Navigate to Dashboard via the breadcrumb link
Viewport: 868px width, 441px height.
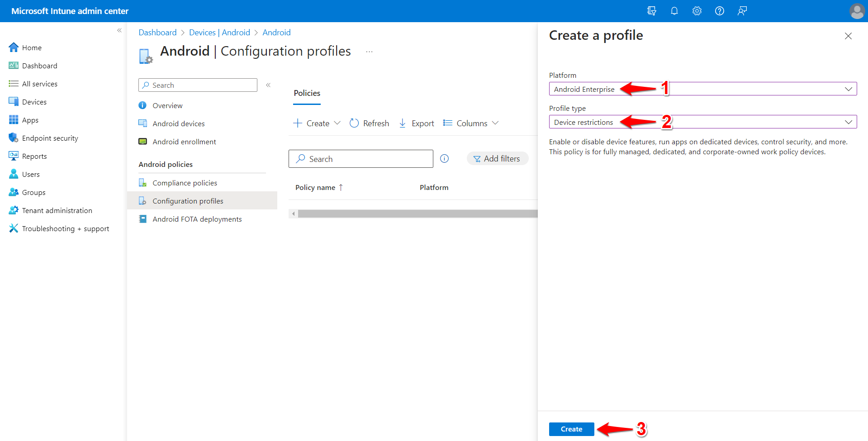tap(157, 32)
